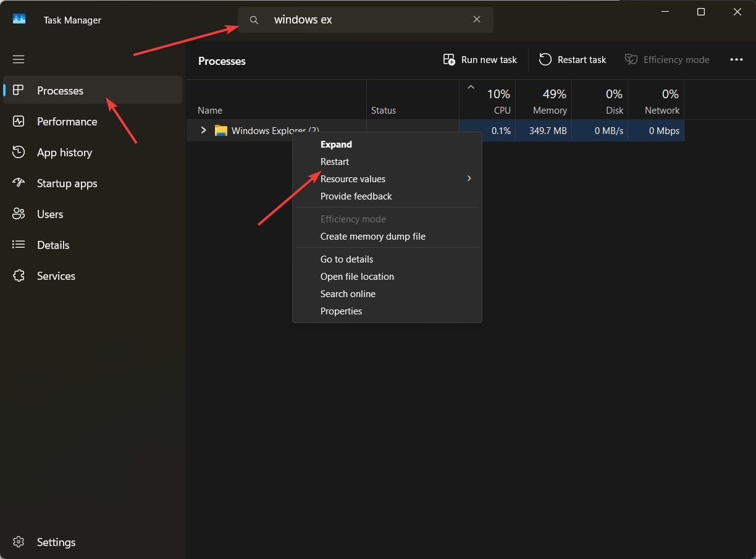This screenshot has width=756, height=559.
Task: Choose Restart from the context menu
Action: click(x=334, y=161)
